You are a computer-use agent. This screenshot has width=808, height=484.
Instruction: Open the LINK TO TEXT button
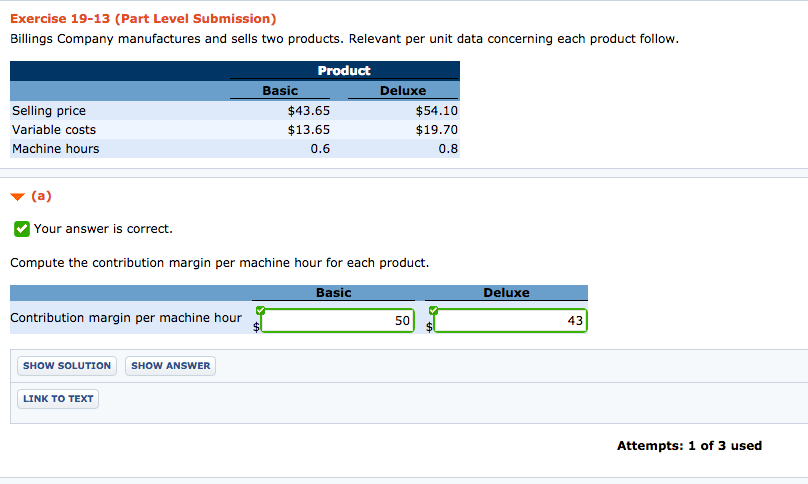(58, 399)
